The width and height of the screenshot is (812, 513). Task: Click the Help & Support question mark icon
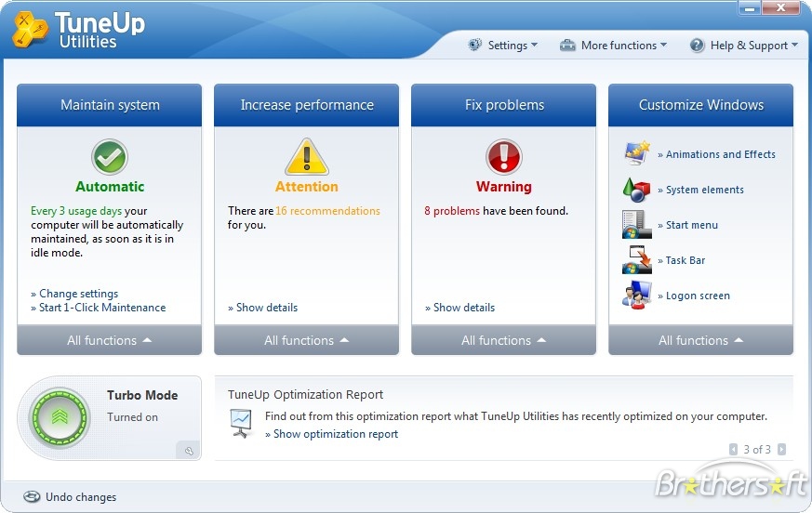tap(697, 45)
